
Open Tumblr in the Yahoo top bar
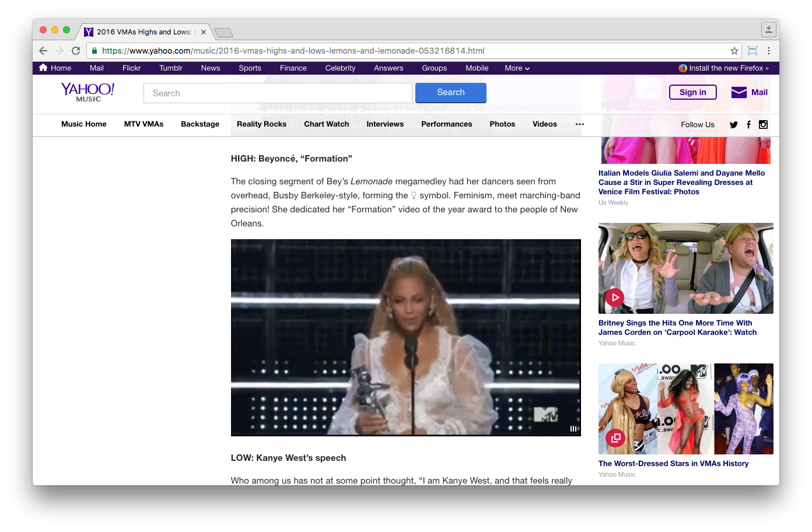coord(171,68)
